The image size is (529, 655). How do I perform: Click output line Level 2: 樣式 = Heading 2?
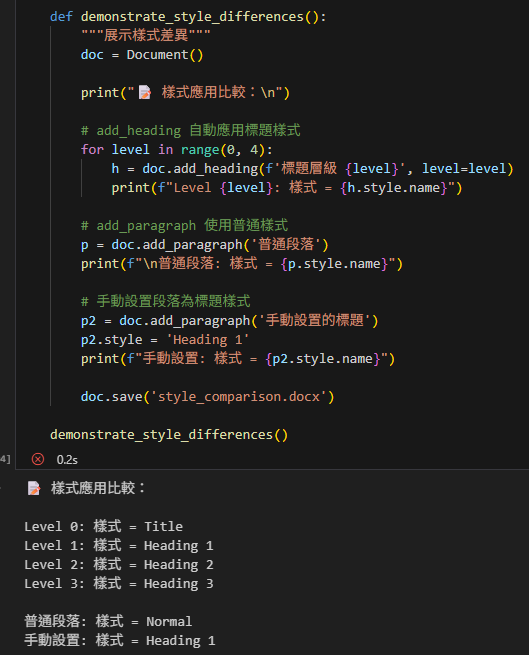(x=119, y=564)
